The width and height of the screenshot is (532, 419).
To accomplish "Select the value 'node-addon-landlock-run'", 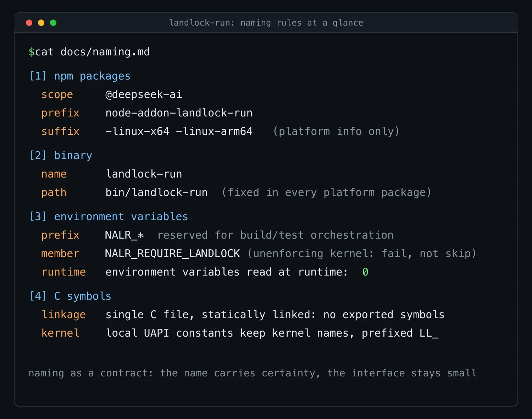I will click(x=179, y=113).
